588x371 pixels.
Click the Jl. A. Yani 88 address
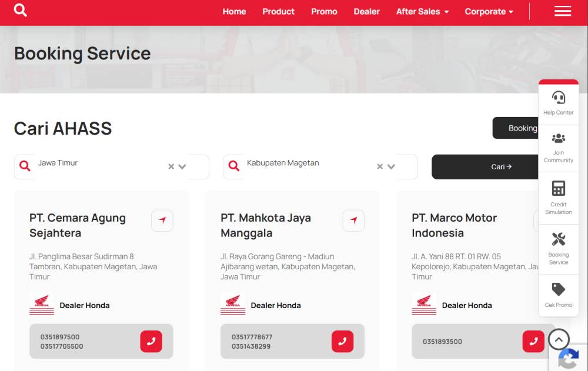point(475,266)
